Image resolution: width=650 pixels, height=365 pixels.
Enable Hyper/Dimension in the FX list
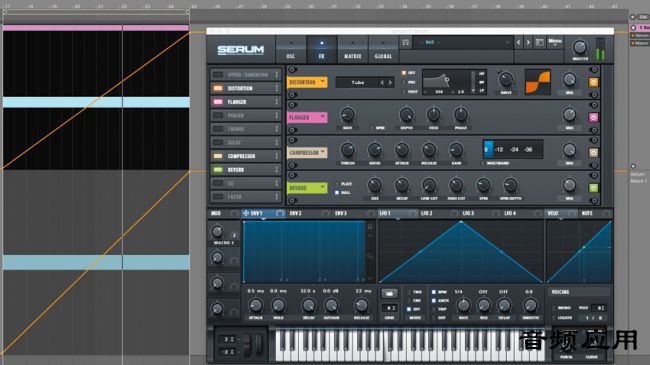coord(218,75)
